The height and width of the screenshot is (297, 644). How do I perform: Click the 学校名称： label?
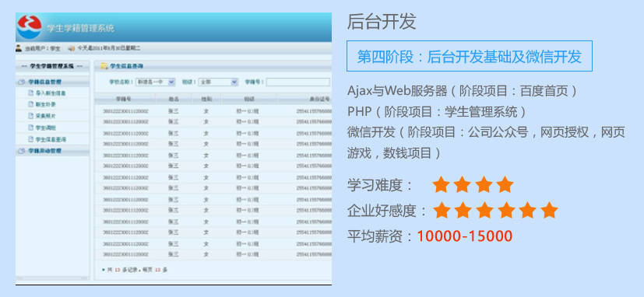(121, 82)
